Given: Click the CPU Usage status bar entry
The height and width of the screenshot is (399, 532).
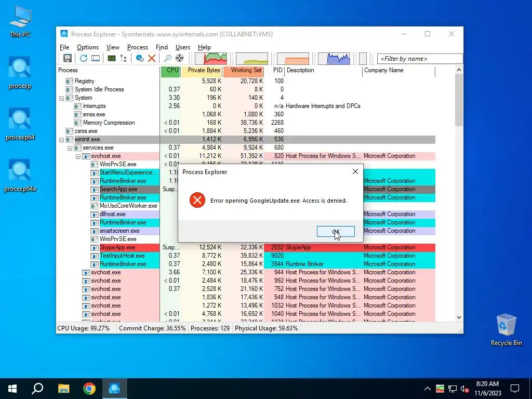Looking at the screenshot, I should [x=84, y=328].
